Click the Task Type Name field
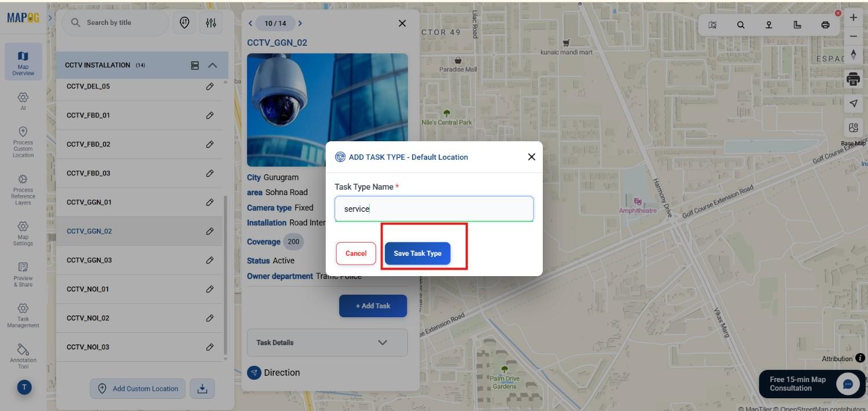The width and height of the screenshot is (868, 411). pos(434,209)
